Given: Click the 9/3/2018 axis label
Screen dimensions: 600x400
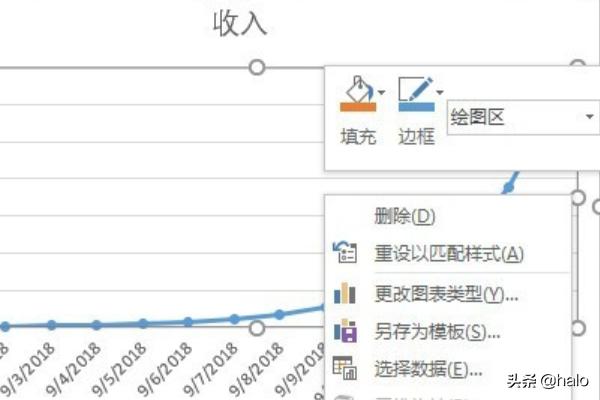Looking at the screenshot, I should (28, 369).
